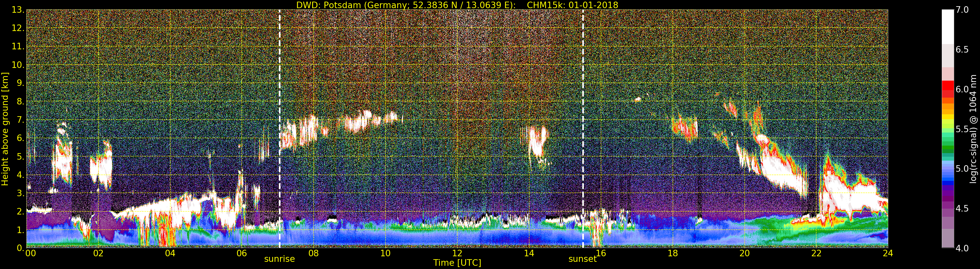
Task: Click the 24 tick label on the time axis
Action: (888, 253)
